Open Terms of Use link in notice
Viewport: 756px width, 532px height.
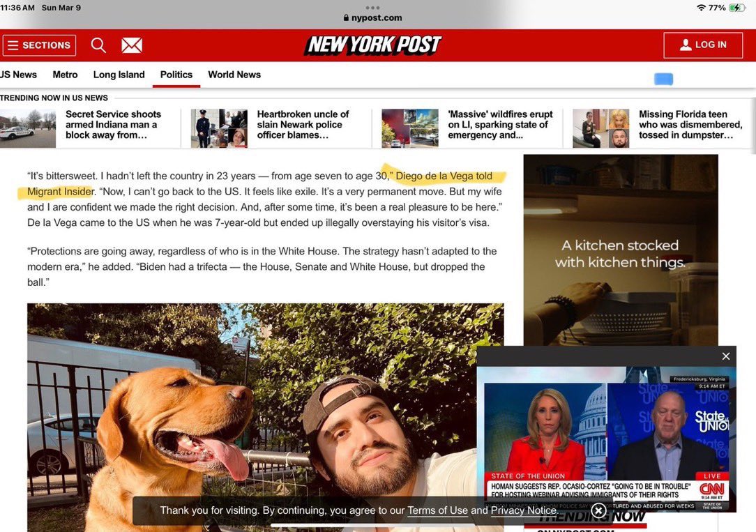(x=437, y=510)
